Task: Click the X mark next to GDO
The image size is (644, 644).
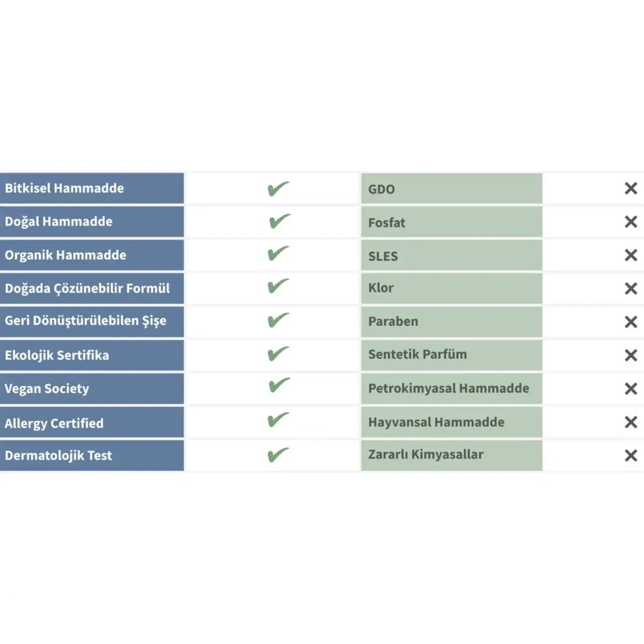Action: (x=631, y=188)
